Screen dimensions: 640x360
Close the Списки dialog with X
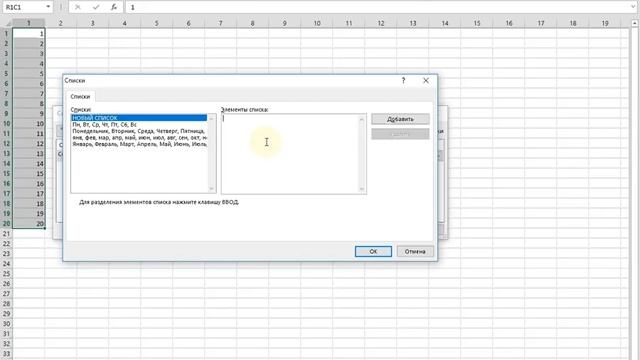tap(426, 80)
